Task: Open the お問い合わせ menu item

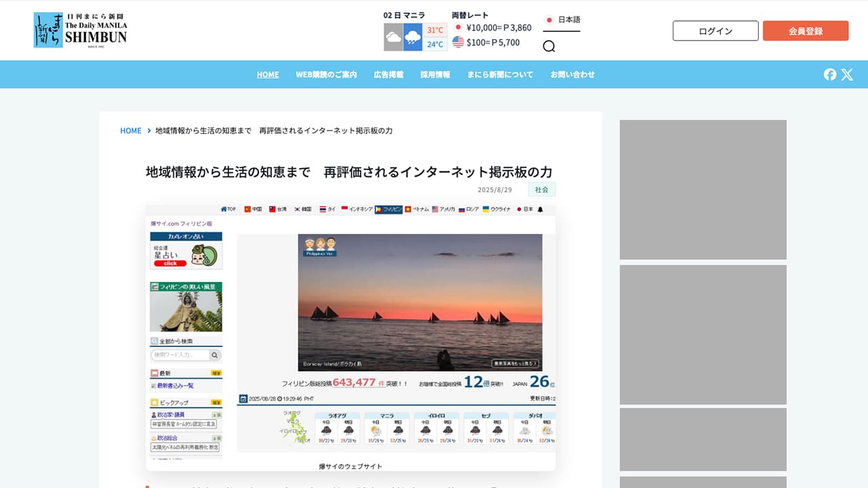Action: click(572, 75)
